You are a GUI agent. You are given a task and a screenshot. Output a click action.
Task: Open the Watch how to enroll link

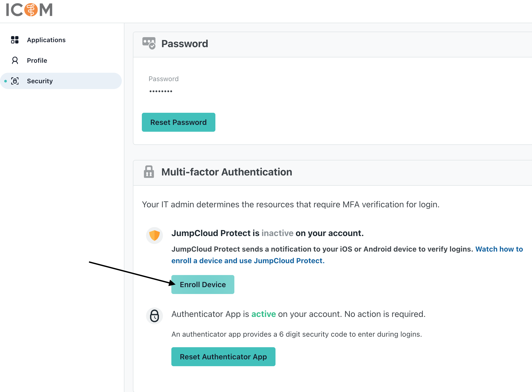point(347,255)
